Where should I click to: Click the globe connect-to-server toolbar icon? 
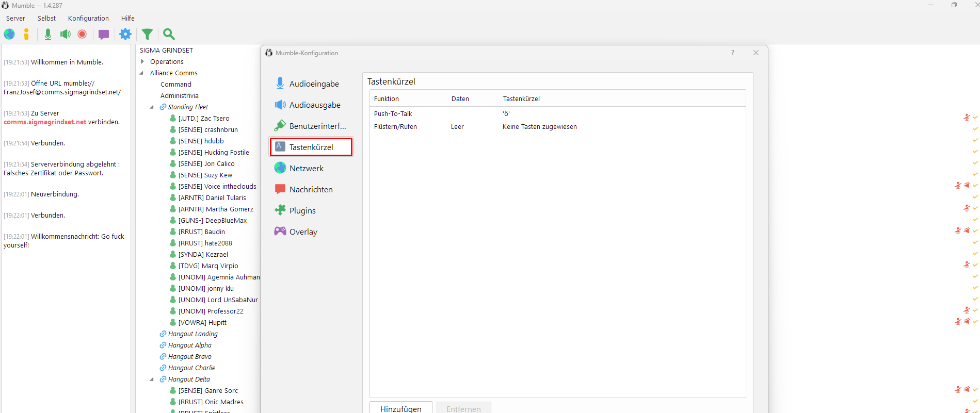tap(9, 34)
